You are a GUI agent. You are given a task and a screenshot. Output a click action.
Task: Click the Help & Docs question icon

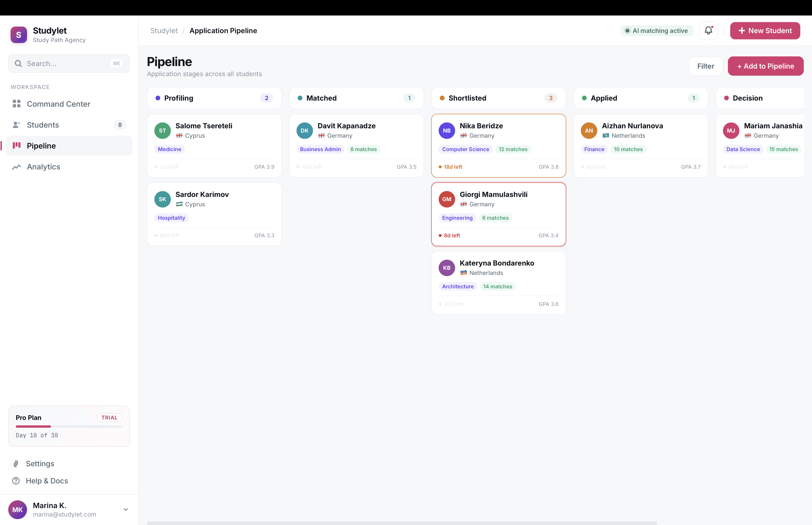click(x=16, y=481)
